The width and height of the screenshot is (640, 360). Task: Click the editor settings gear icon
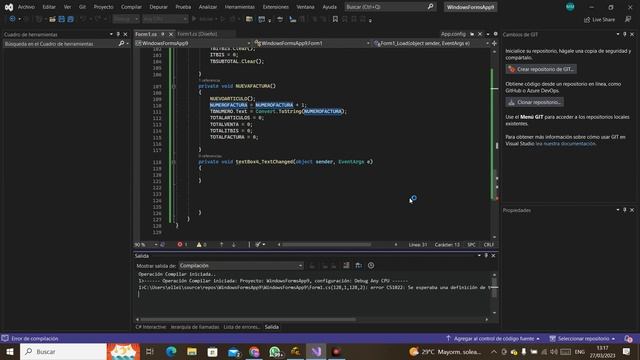[496, 34]
